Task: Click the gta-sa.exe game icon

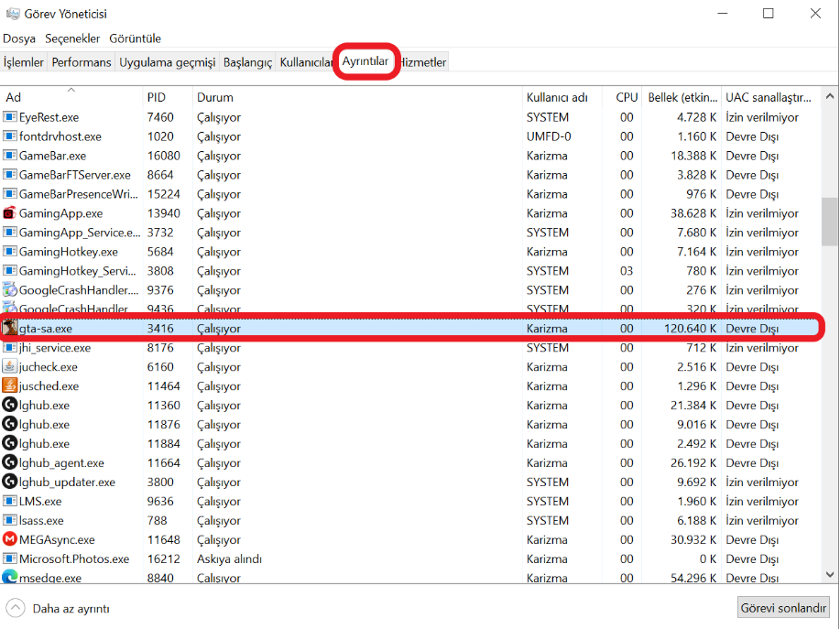Action: pos(10,328)
